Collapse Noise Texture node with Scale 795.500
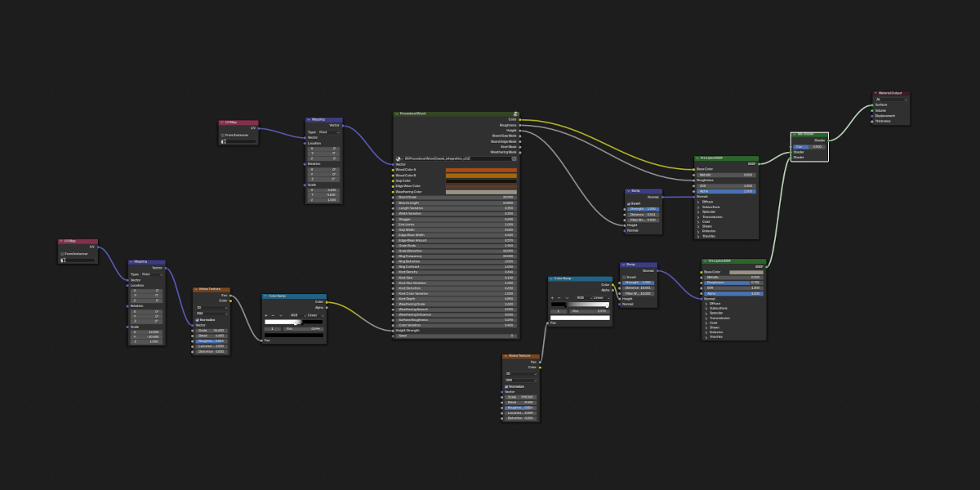The image size is (980, 490). 506,356
